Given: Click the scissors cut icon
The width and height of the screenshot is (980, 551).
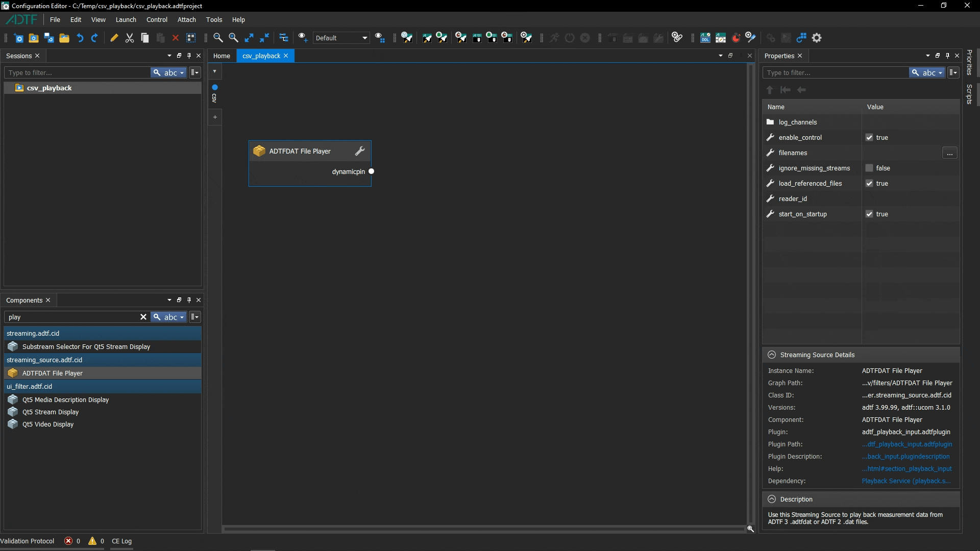Looking at the screenshot, I should (130, 38).
